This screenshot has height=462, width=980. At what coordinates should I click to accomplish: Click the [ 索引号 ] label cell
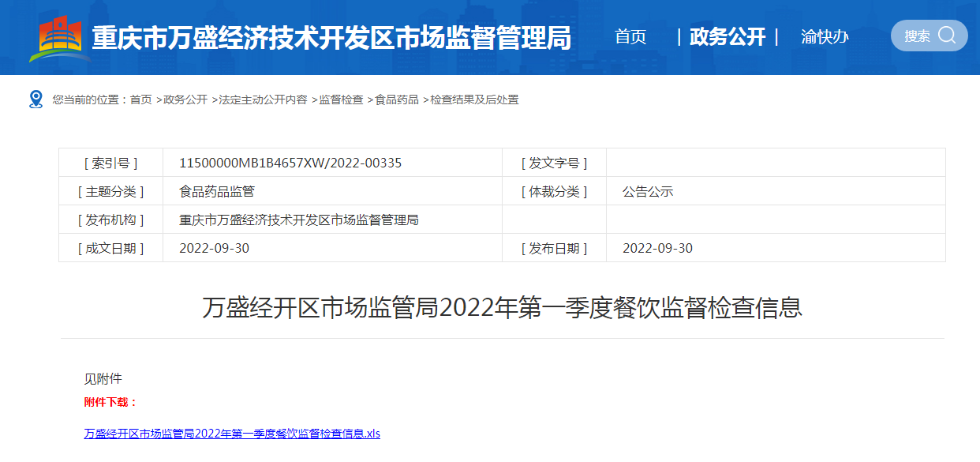pos(110,163)
